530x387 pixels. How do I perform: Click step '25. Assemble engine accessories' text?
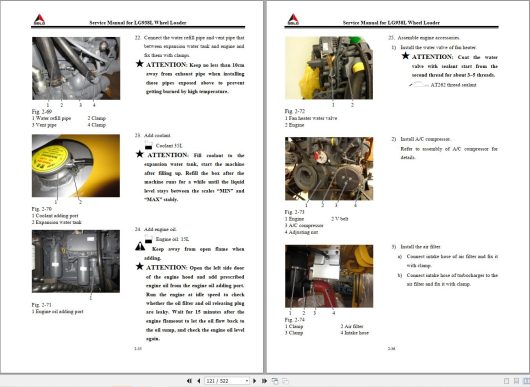(x=424, y=38)
